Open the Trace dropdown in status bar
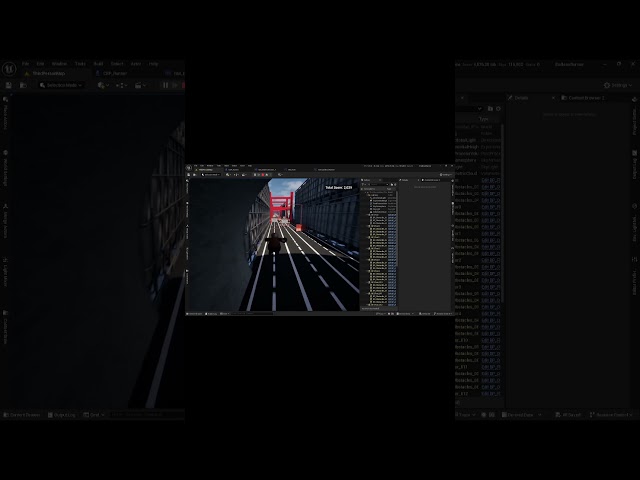 [465, 415]
